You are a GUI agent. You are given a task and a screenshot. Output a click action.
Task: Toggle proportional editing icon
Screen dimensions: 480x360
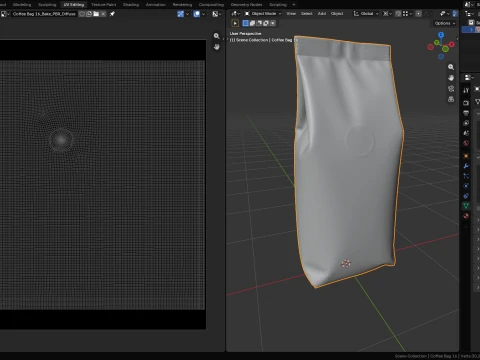419,14
